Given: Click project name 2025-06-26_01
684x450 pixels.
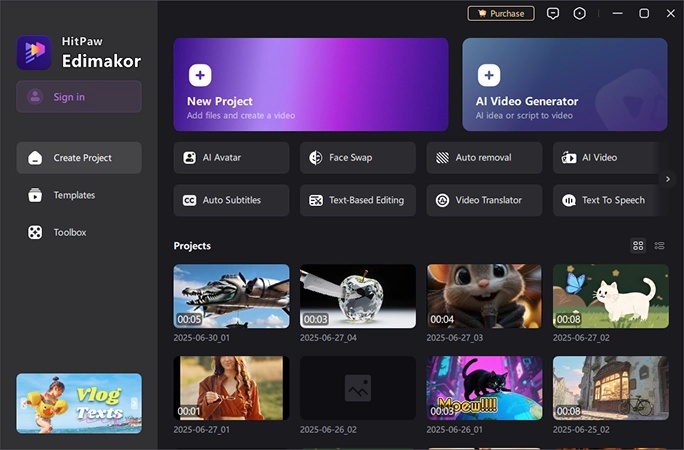Looking at the screenshot, I should 455,430.
